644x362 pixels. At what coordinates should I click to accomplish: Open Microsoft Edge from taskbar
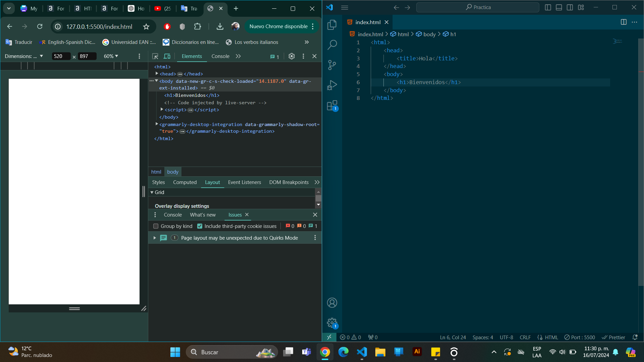point(343,352)
